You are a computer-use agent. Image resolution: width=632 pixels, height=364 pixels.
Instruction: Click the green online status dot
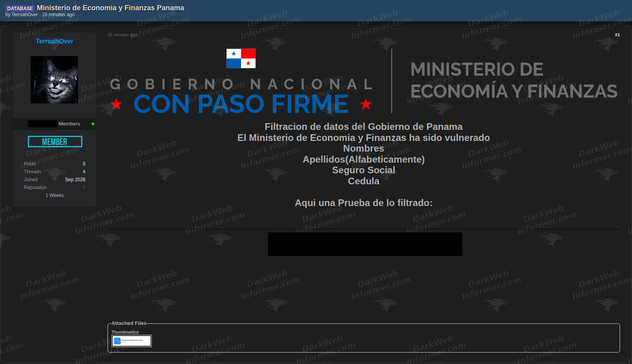tap(93, 124)
